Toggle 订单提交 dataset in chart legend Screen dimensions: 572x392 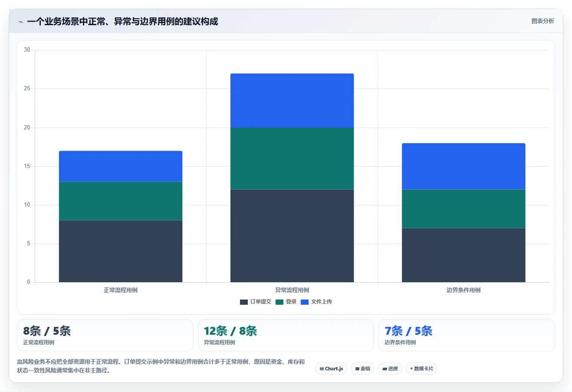point(256,302)
